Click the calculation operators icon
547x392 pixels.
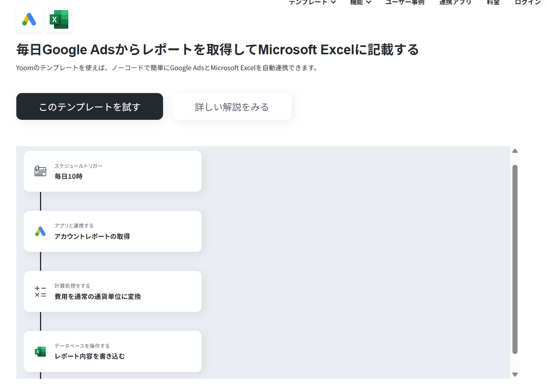40,292
